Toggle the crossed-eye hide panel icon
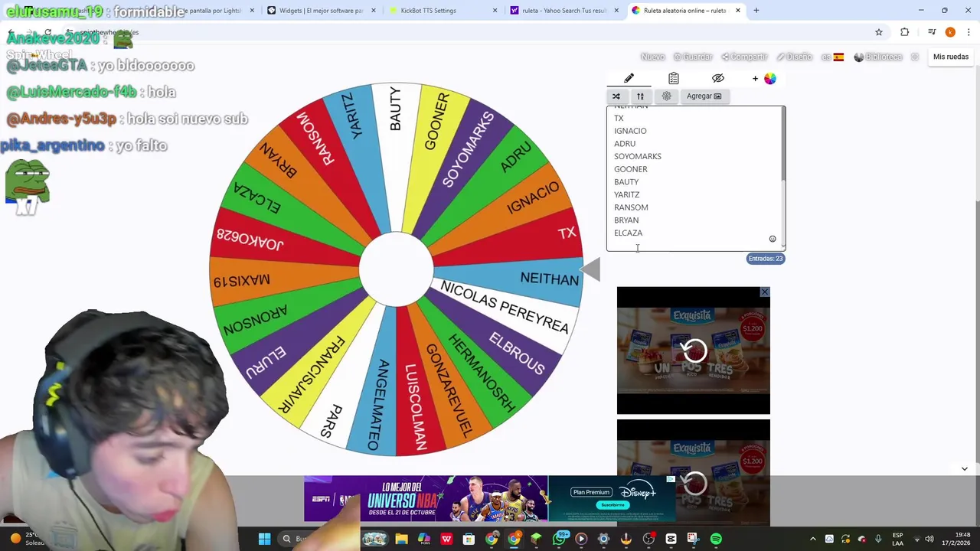980x551 pixels. (x=717, y=78)
